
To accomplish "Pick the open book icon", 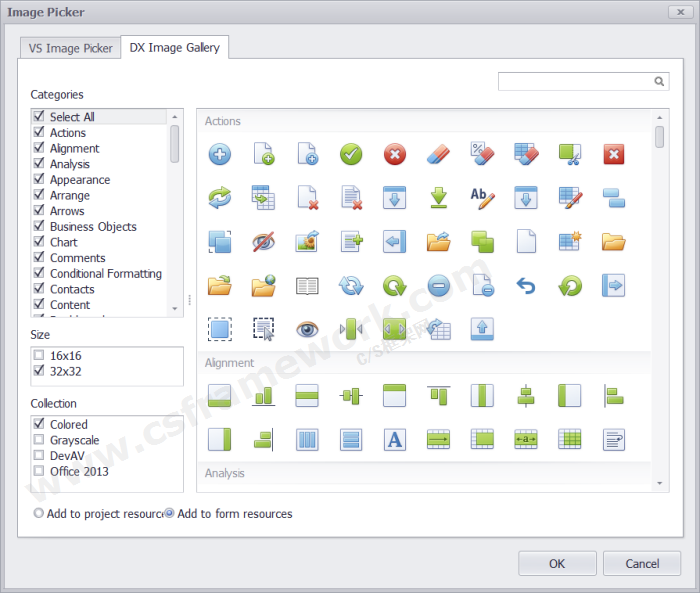I will (307, 286).
